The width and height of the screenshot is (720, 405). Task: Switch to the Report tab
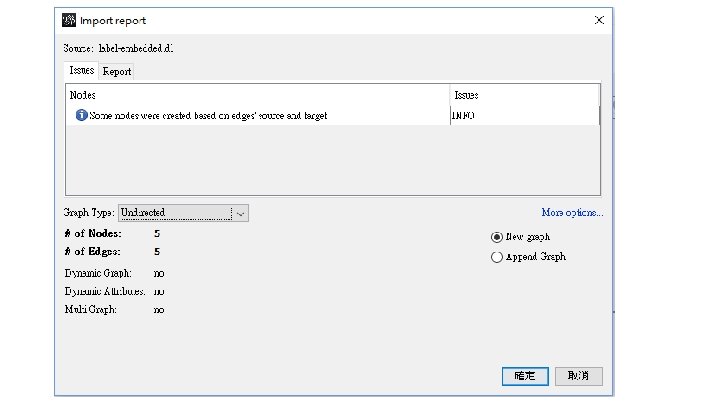pos(117,71)
